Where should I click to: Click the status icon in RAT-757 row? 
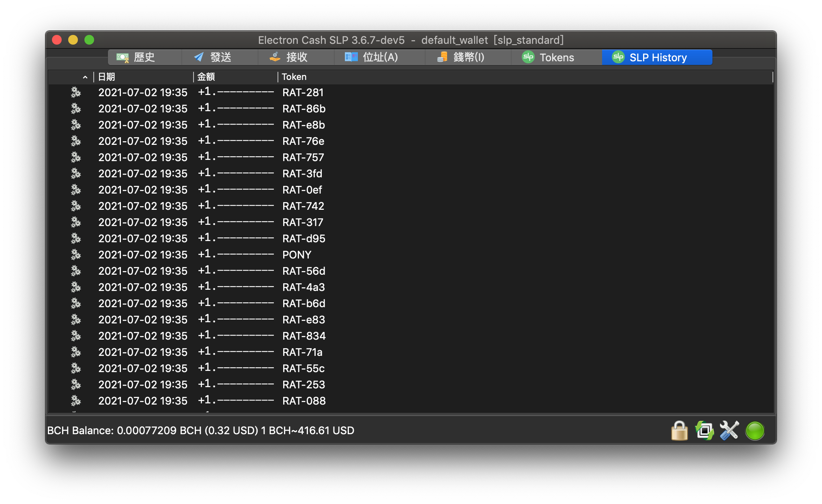pyautogui.click(x=76, y=157)
